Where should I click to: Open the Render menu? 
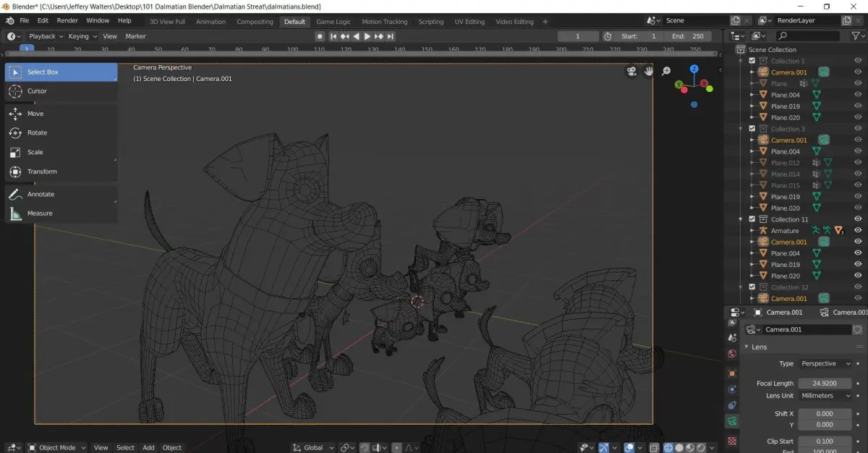tap(67, 21)
